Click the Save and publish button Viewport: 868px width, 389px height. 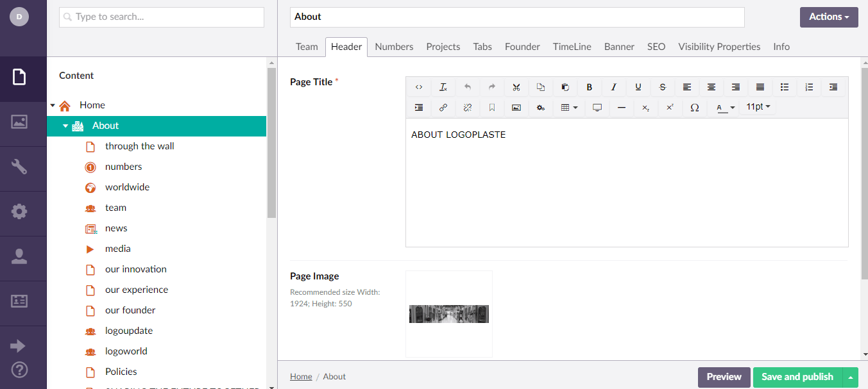pos(796,377)
